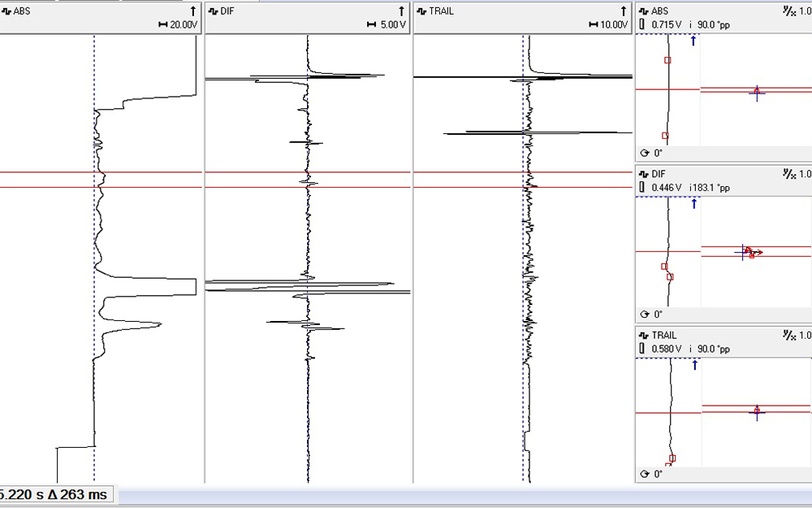Open the TRAIL strip 10.00V scale setting
This screenshot has width=812, height=508.
pyautogui.click(x=608, y=25)
